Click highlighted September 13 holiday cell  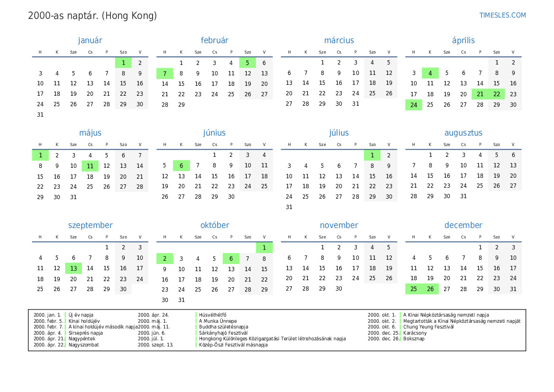[x=73, y=268]
